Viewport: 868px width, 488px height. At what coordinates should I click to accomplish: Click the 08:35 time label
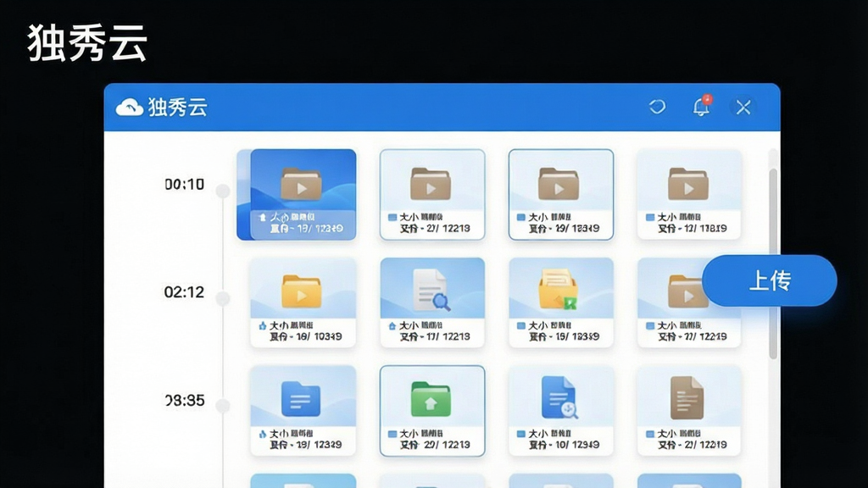[x=184, y=400]
